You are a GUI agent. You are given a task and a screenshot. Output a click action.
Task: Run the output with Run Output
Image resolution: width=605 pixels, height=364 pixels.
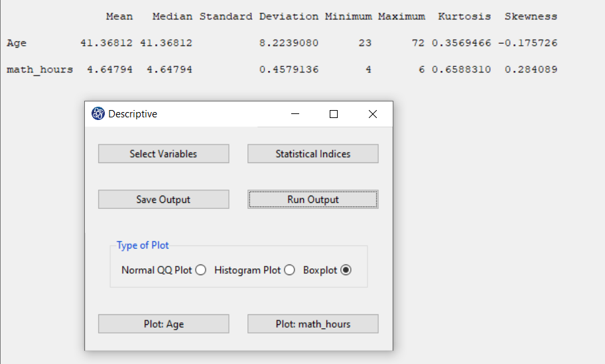313,200
